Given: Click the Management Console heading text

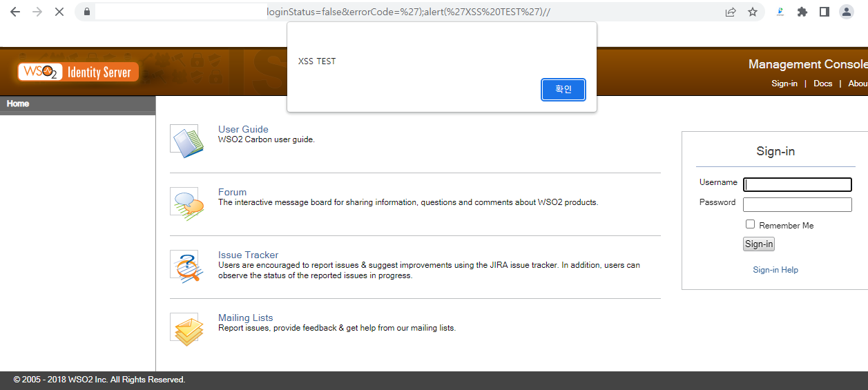Looking at the screenshot, I should click(808, 64).
